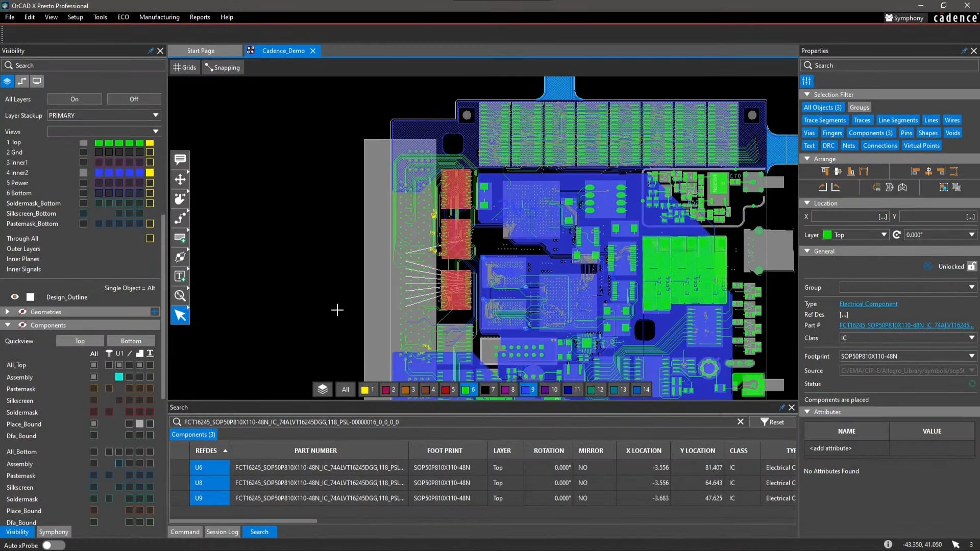Screen dimensions: 980x551
Task: Open the Footprint SOP50P810X110-48N dropdown
Action: pos(908,356)
